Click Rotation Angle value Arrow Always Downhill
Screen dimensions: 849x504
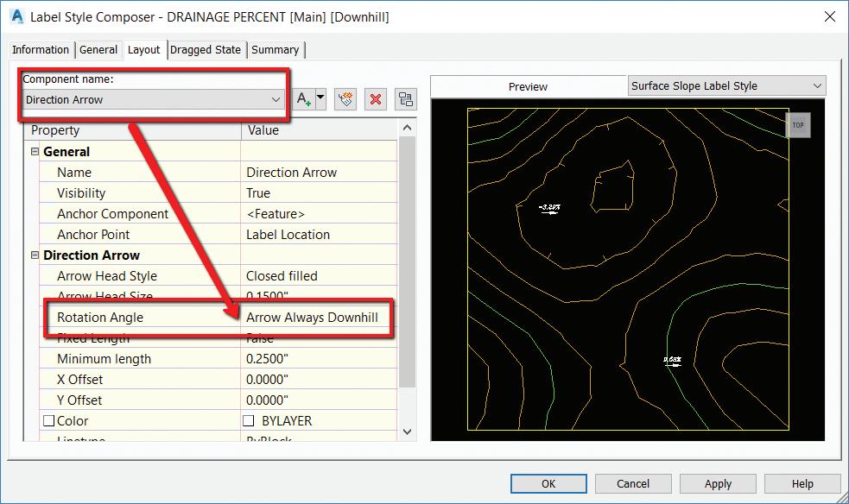[312, 318]
